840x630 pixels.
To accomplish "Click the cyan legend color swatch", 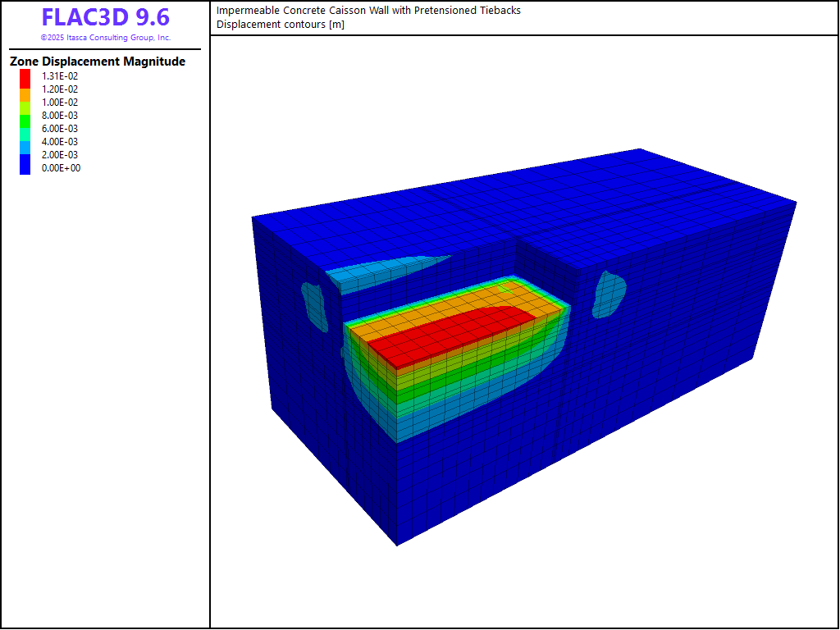I will click(x=25, y=133).
